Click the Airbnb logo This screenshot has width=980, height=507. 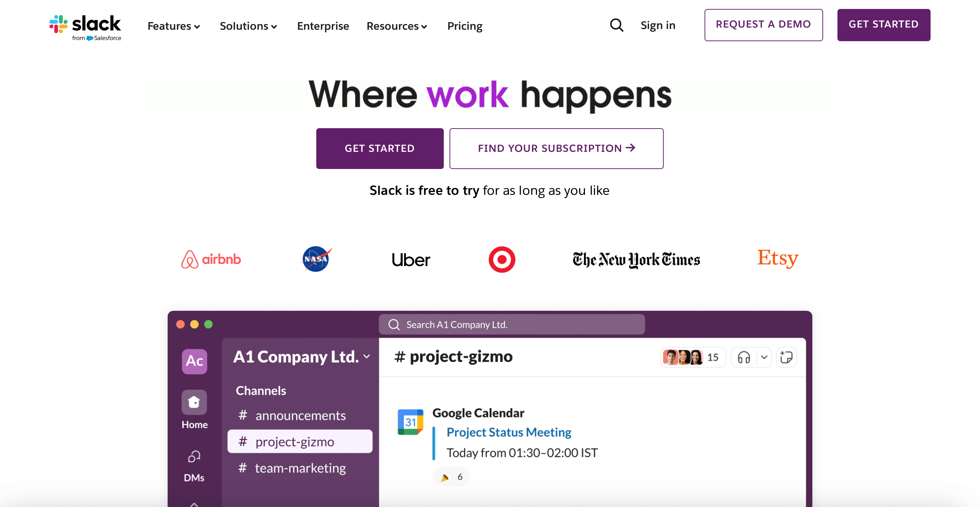point(211,259)
